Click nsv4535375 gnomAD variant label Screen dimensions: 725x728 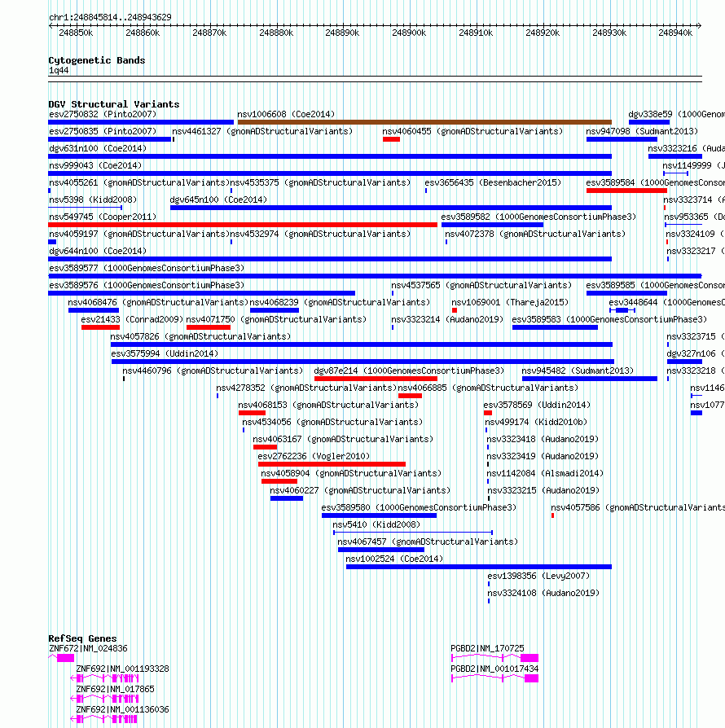[320, 183]
